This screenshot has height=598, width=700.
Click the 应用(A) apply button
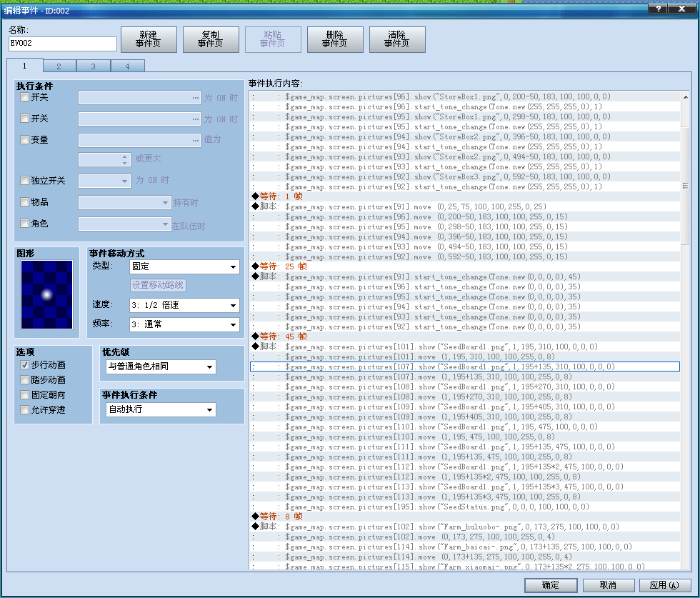(x=665, y=585)
